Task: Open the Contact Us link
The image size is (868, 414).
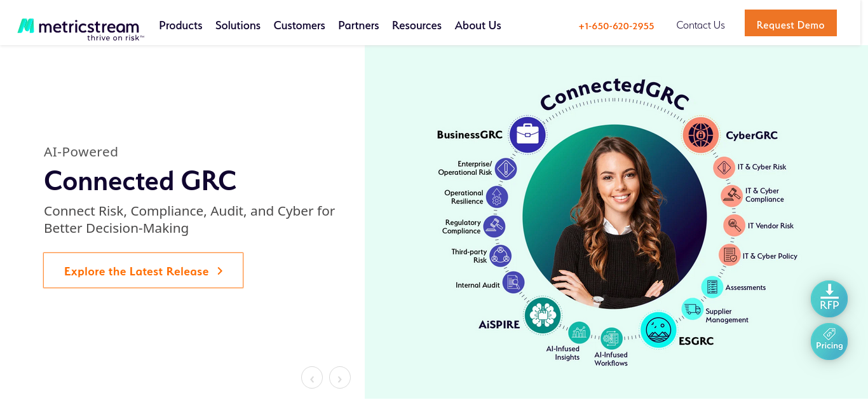Action: pos(700,25)
